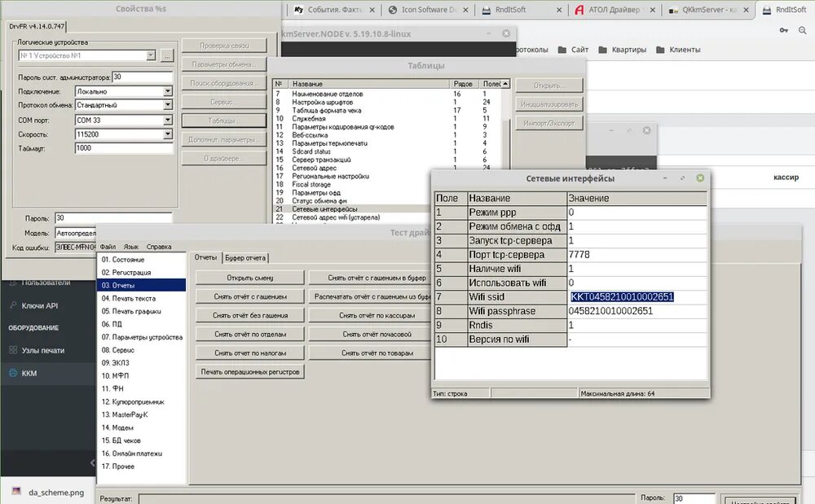Viewport: 815px width, 504px height.
Task: Select 04. Печать текста in the list
Action: 141,299
